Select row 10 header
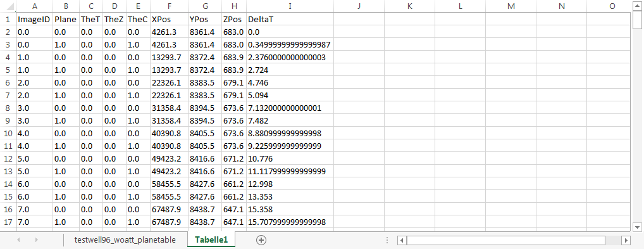The width and height of the screenshot is (644, 249). pyautogui.click(x=8, y=133)
